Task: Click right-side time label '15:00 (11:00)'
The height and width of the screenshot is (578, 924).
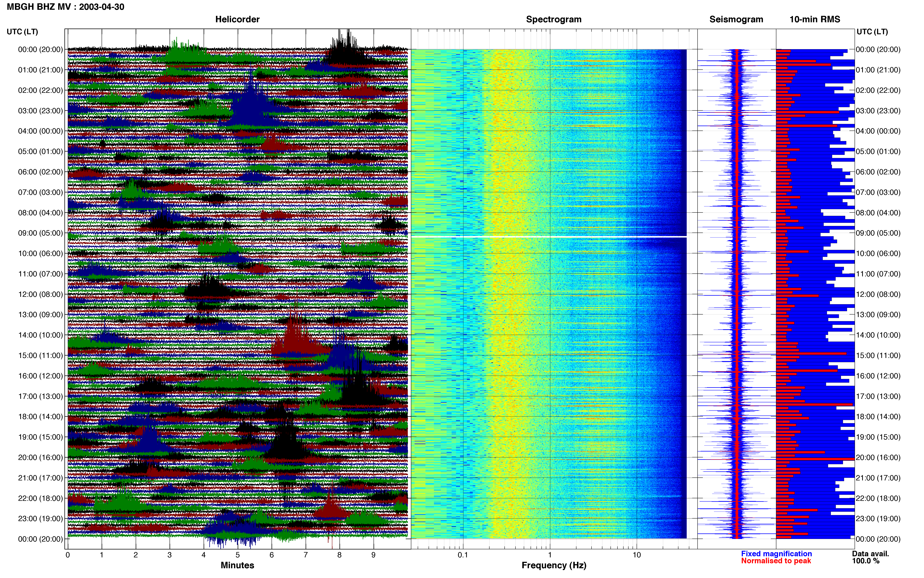Action: click(x=878, y=356)
